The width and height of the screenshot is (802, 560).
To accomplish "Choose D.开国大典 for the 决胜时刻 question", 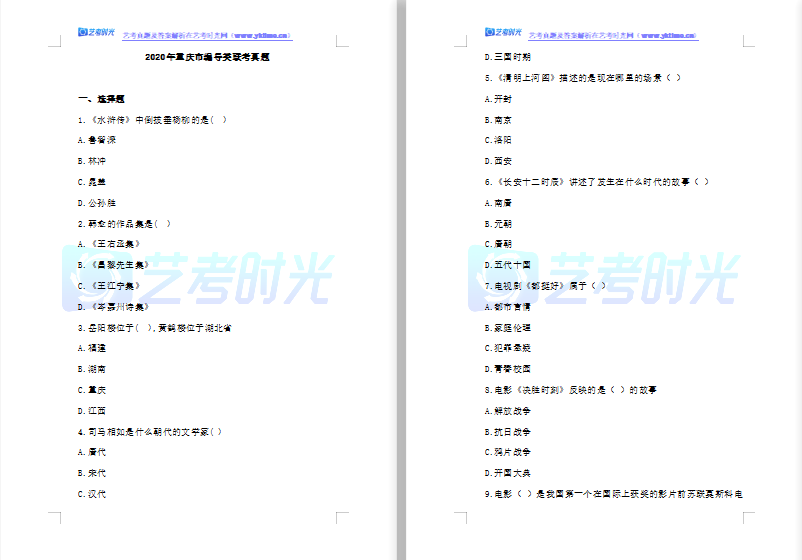I will (x=507, y=473).
